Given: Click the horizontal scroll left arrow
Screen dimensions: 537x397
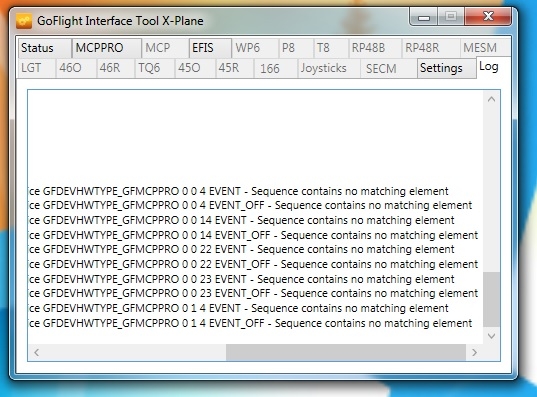Looking at the screenshot, I should point(37,352).
